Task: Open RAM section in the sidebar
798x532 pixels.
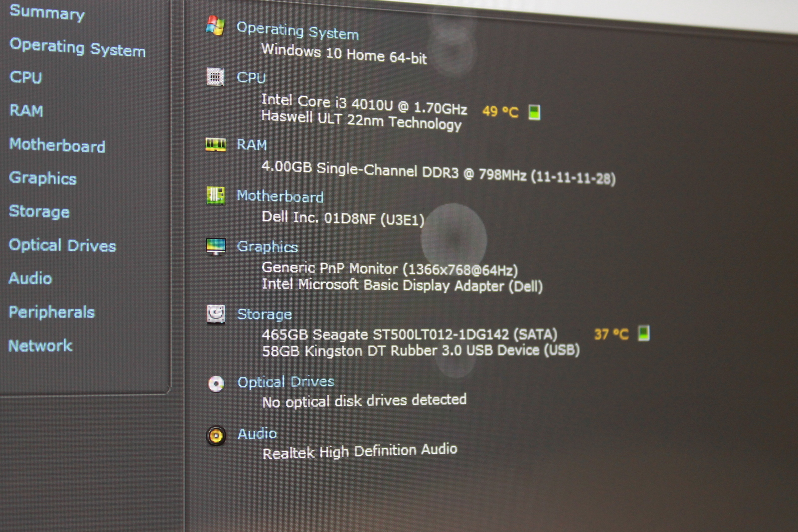Action: pos(26,110)
